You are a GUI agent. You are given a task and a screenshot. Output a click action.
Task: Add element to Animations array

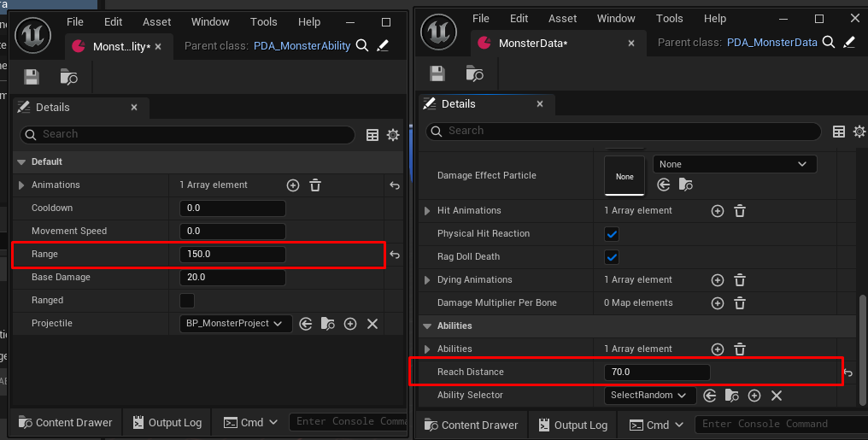click(x=293, y=185)
